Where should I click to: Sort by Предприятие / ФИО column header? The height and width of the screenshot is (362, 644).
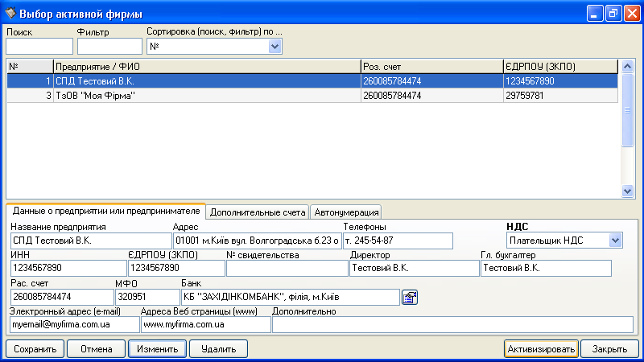206,66
